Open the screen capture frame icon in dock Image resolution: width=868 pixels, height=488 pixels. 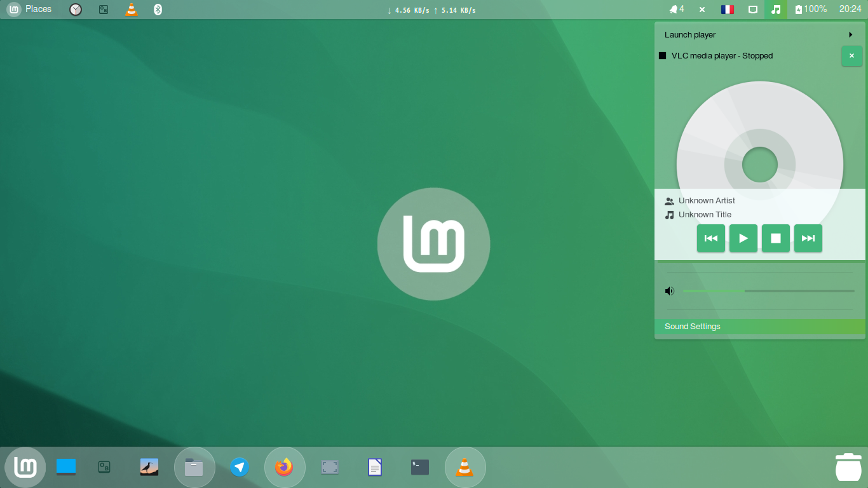point(330,468)
